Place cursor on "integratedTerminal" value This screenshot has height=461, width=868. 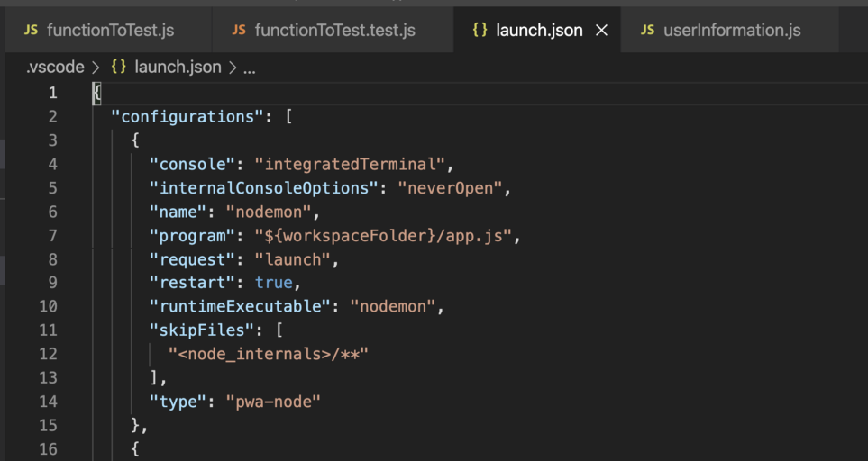[350, 164]
